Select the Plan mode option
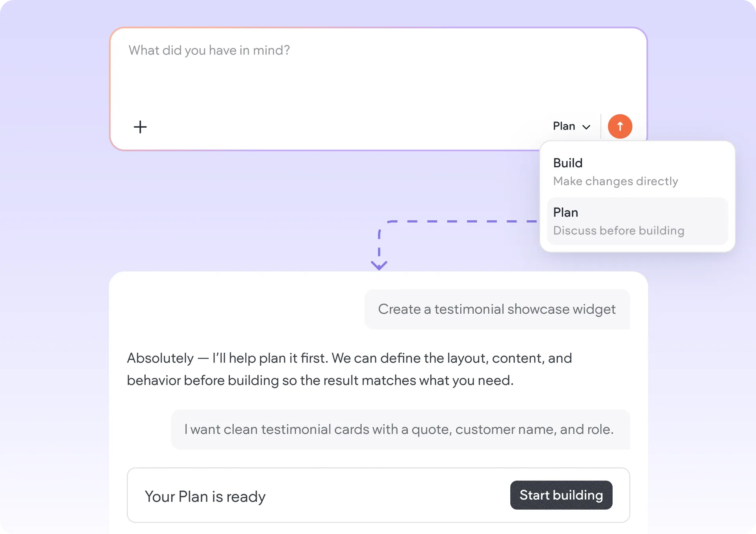 [x=637, y=221]
